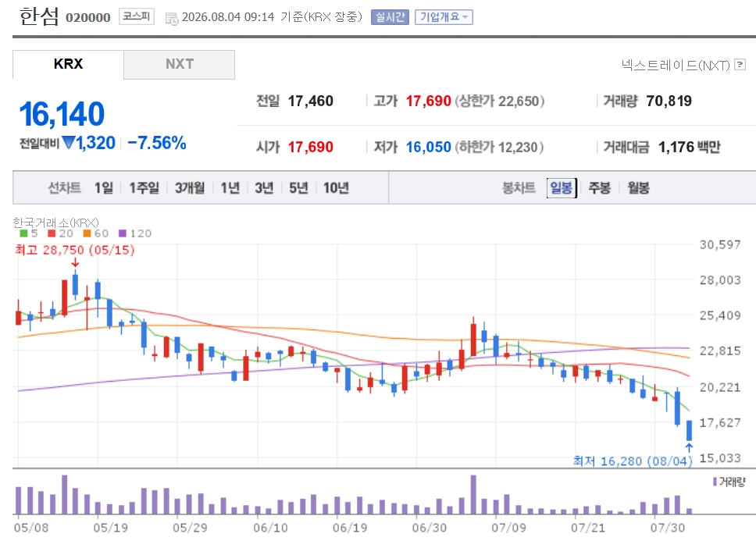
Task: Click the purple 거래량 volume legend marker
Action: pyautogui.click(x=715, y=482)
